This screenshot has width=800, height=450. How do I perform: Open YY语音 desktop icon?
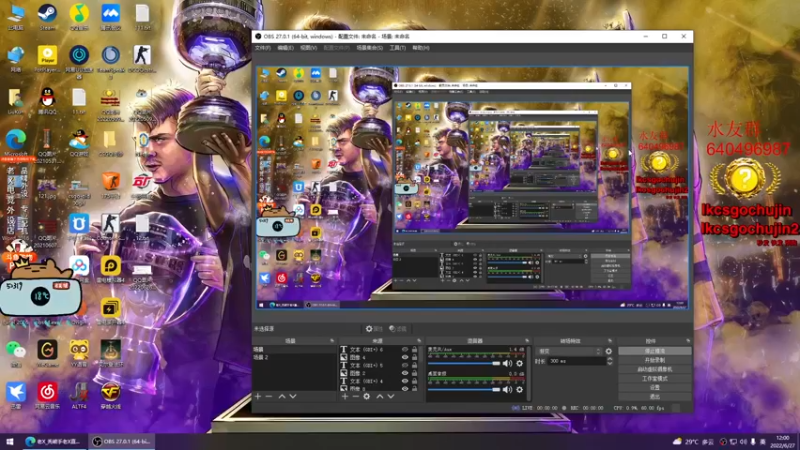coord(79,354)
